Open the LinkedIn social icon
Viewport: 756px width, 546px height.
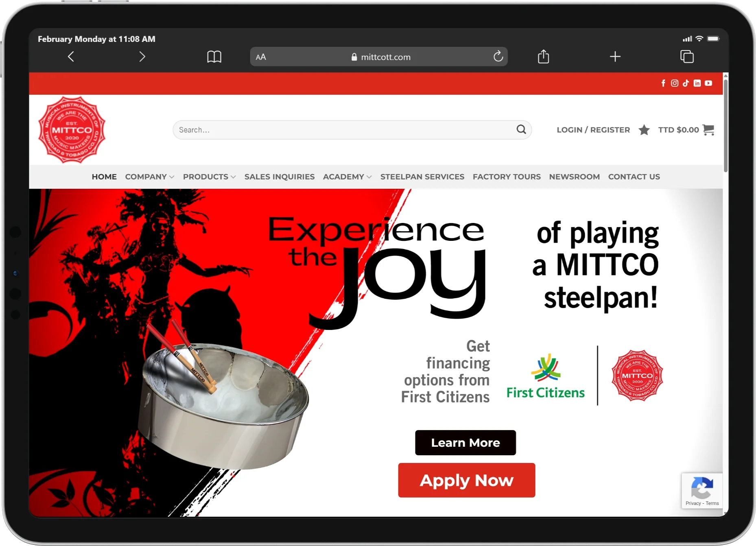tap(697, 83)
